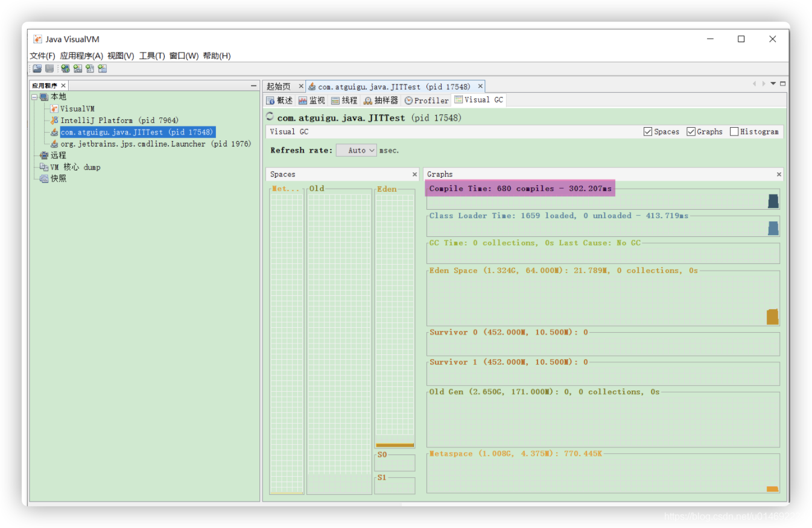This screenshot has width=812, height=528.
Task: Click the Metaspace graph title
Action: (516, 453)
